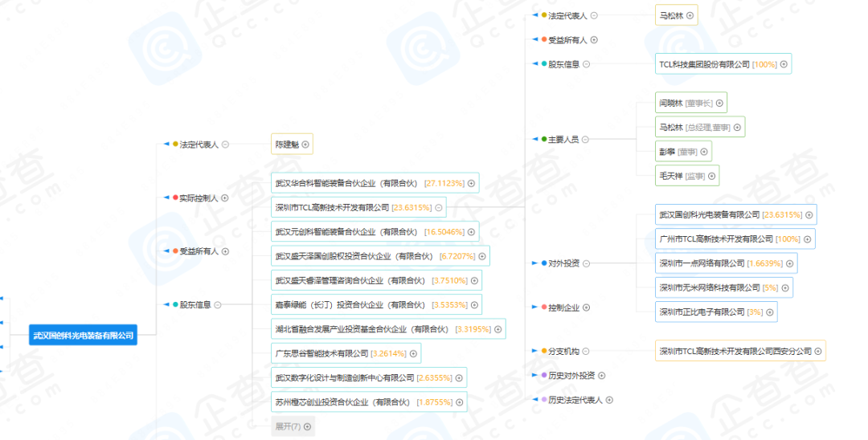The height and width of the screenshot is (440, 868).
Task: Expand right 武汉国创科光电装备有限公司 23.6315% plus icon
Action: click(809, 214)
